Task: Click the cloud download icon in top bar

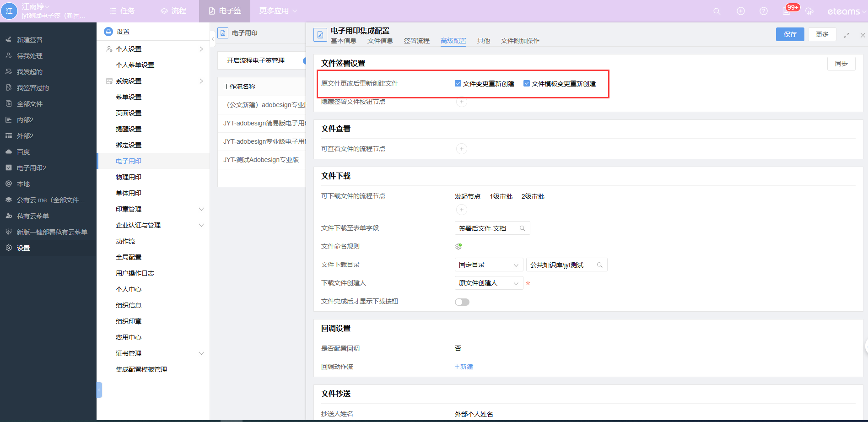Action: (809, 11)
